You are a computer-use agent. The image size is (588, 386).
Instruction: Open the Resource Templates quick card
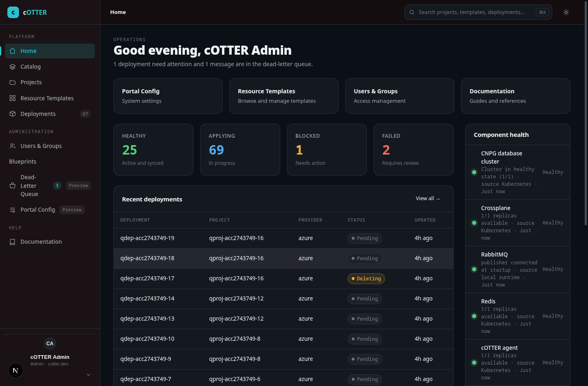pyautogui.click(x=284, y=96)
